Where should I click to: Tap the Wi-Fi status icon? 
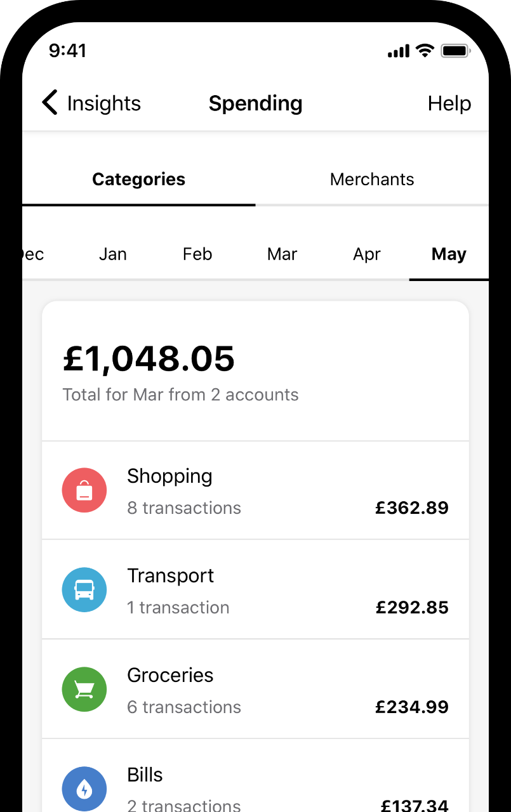(x=425, y=51)
